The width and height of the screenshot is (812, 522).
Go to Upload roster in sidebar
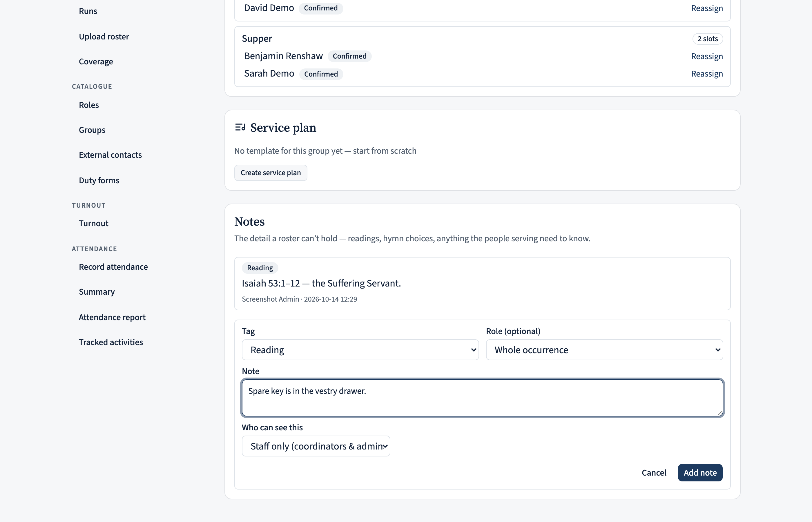pos(104,36)
